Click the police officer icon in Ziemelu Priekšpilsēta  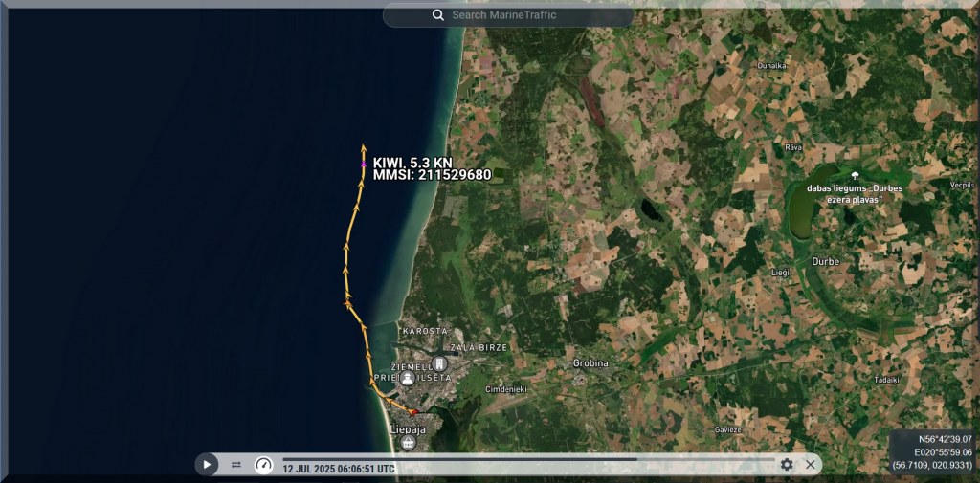(x=409, y=378)
